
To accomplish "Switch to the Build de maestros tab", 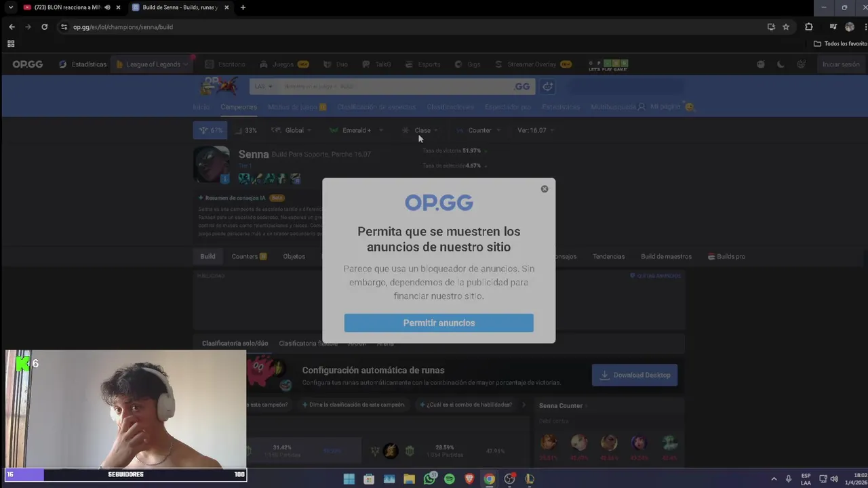I will (x=667, y=256).
